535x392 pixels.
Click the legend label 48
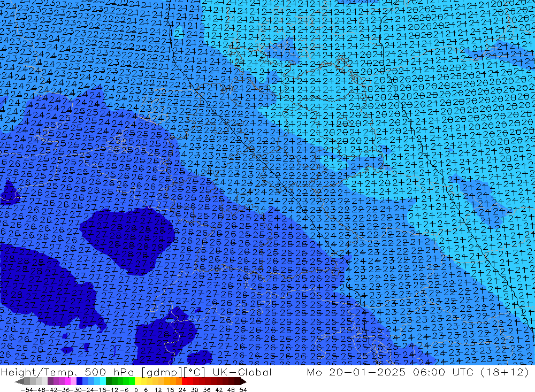tap(231, 390)
